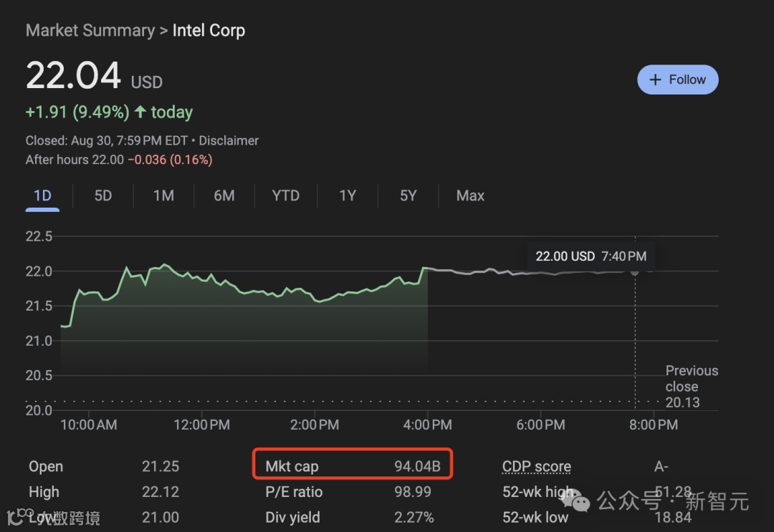Viewport: 774px width, 532px height.
Task: Select the 1Y range tab
Action: 348,195
